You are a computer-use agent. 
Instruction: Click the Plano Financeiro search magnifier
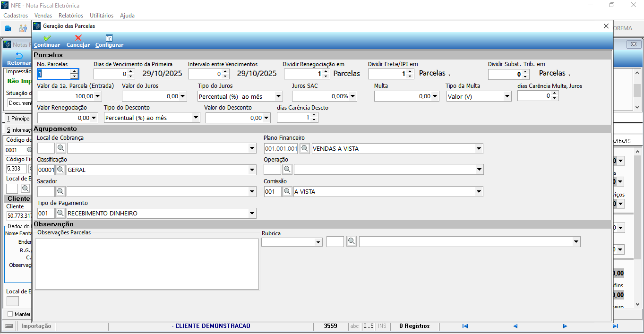click(x=305, y=148)
